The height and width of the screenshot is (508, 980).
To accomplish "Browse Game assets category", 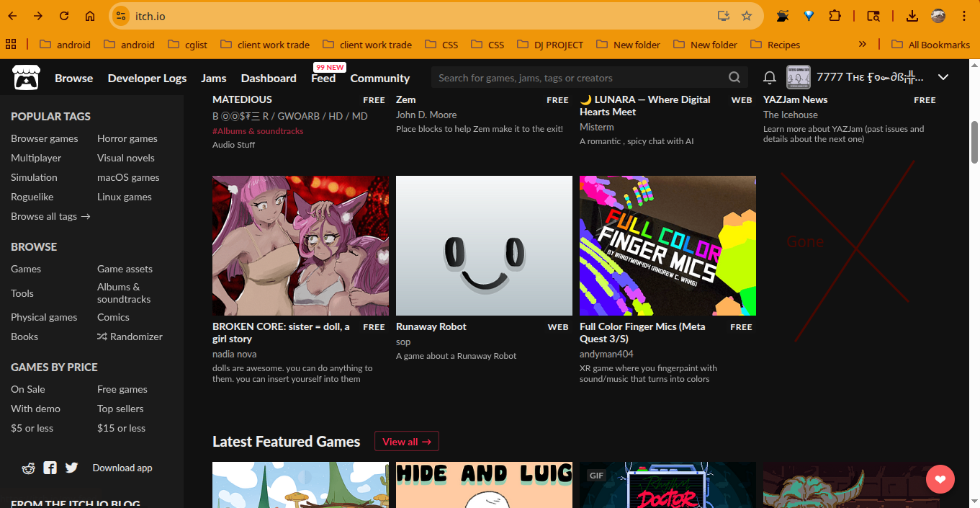I will click(125, 269).
